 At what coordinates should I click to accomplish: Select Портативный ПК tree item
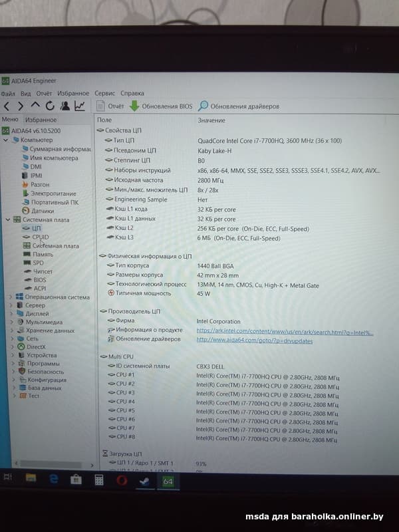tap(51, 202)
